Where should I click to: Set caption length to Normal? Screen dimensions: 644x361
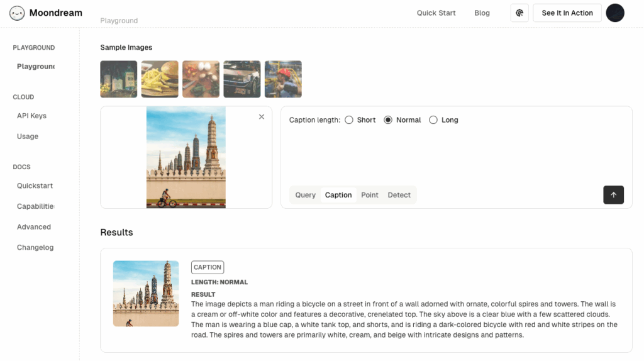pos(388,120)
